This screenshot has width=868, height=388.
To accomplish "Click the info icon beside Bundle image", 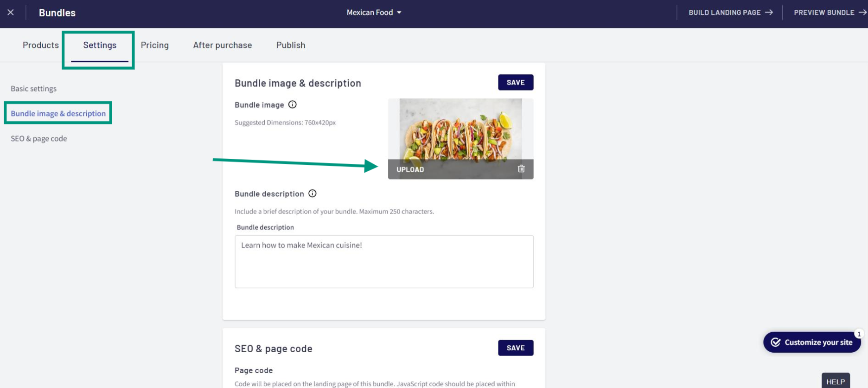I will [293, 104].
